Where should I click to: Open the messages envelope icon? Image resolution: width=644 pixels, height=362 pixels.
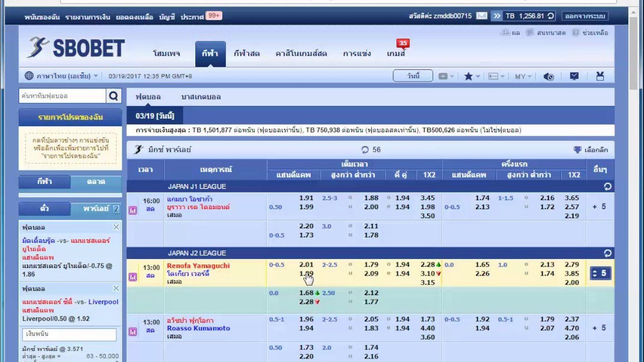(x=481, y=16)
